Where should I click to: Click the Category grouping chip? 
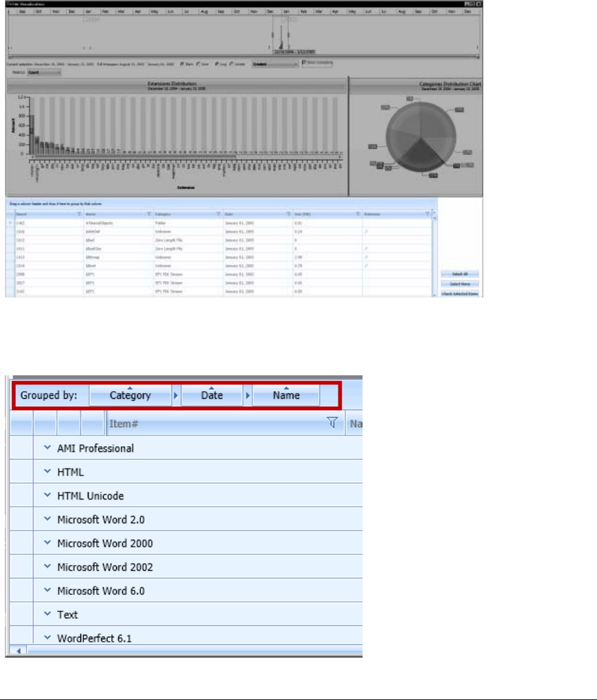pos(130,395)
